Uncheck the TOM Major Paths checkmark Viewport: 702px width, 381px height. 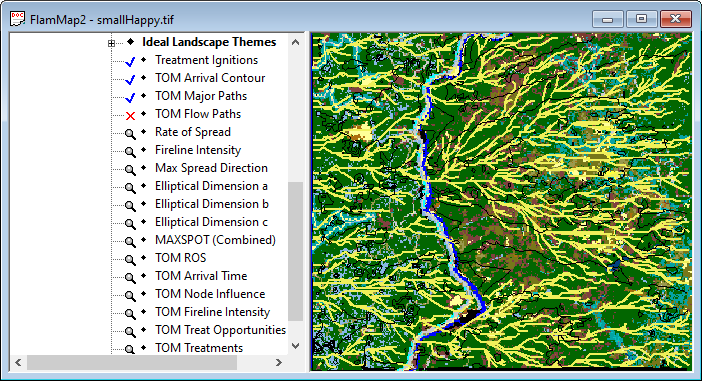[130, 97]
